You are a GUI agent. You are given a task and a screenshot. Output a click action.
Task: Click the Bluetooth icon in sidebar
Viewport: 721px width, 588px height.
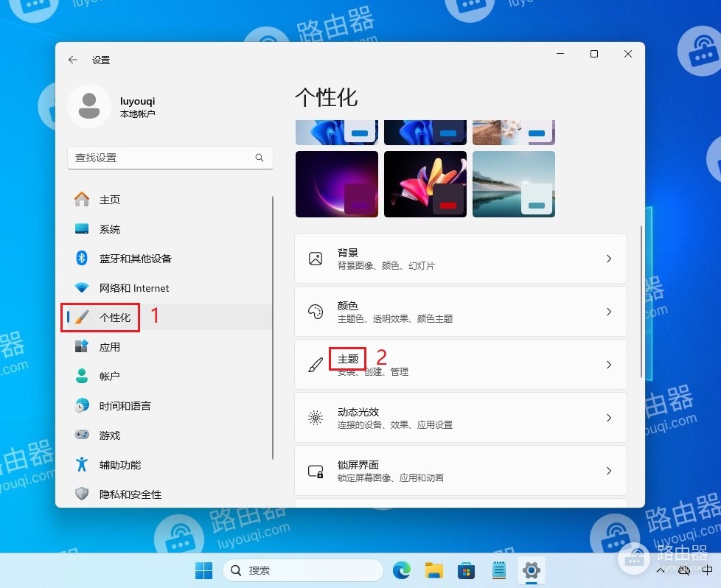(82, 258)
